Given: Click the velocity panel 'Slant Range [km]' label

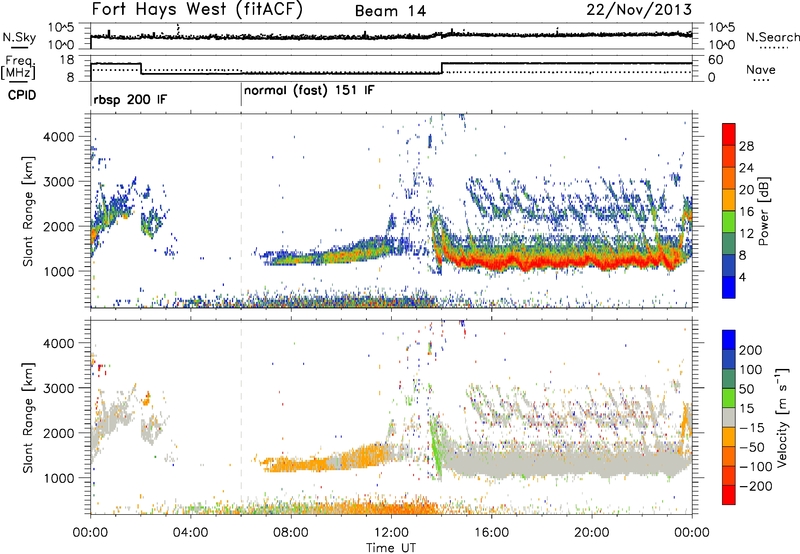Looking at the screenshot, I should point(29,417).
